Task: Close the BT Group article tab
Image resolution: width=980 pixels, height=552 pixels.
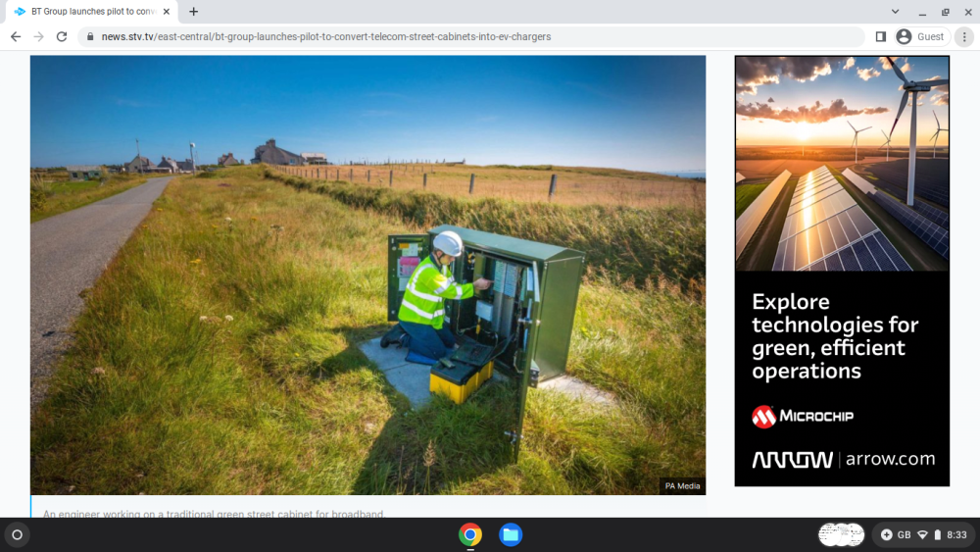Action: click(x=167, y=11)
